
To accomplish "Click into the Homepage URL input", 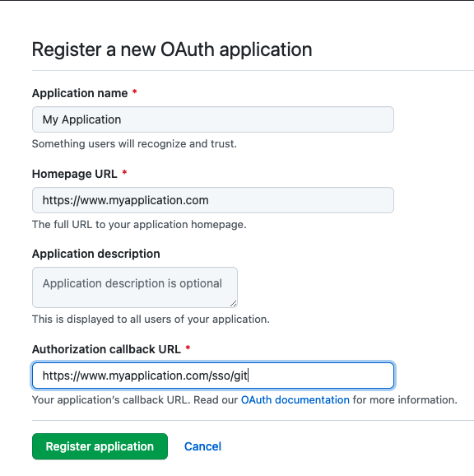I will coord(213,200).
